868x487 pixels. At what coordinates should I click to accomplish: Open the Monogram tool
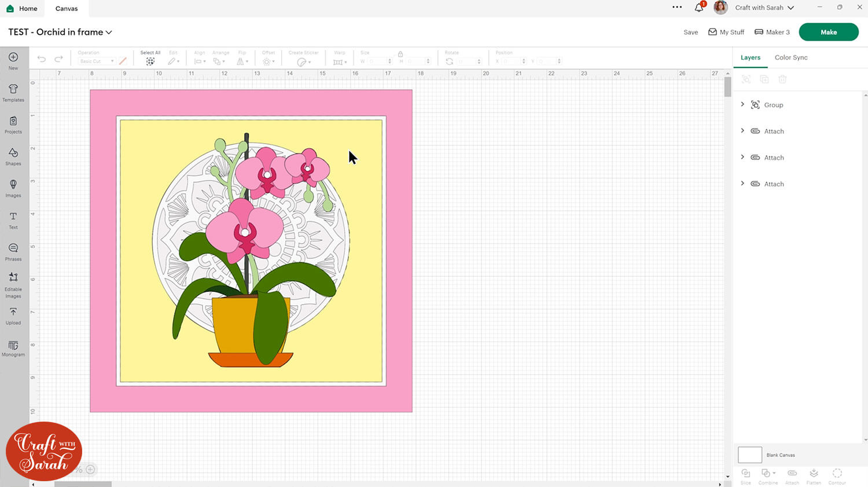13,347
